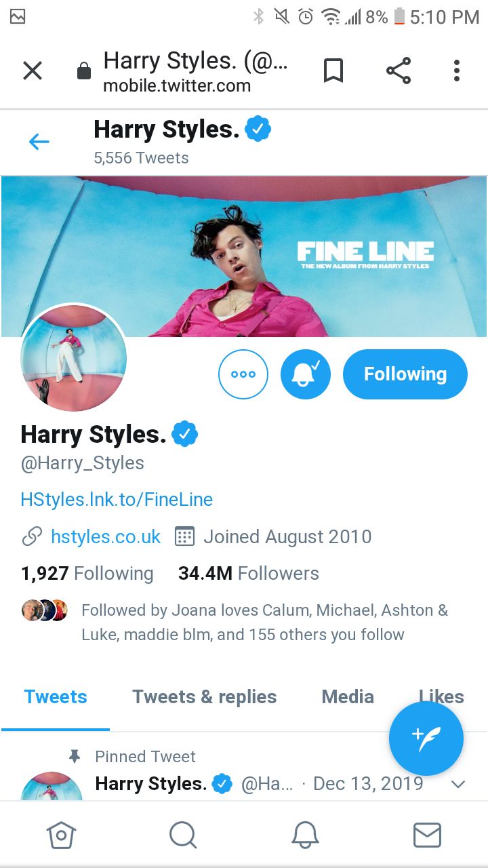Expand the pinned tweet's chevron menu
488x868 pixels.
(x=458, y=785)
